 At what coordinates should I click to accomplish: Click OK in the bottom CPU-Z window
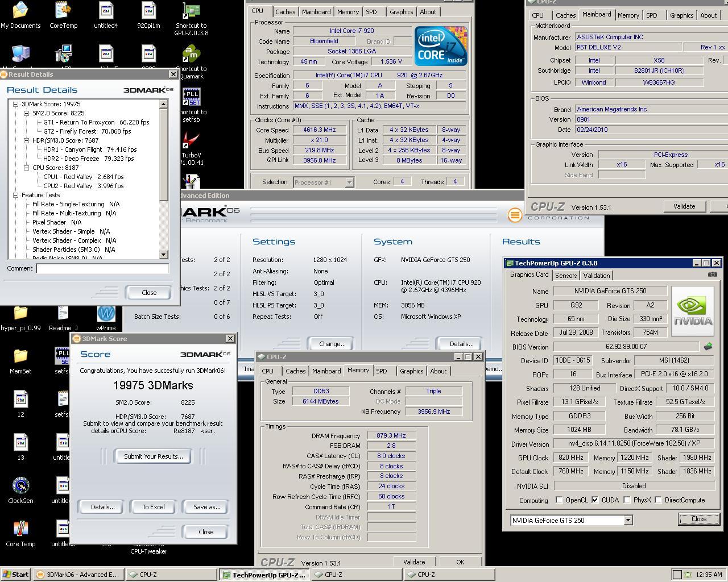(460, 562)
